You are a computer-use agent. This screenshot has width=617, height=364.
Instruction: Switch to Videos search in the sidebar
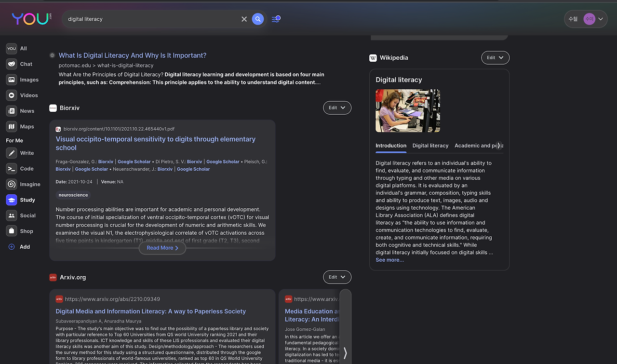22,95
